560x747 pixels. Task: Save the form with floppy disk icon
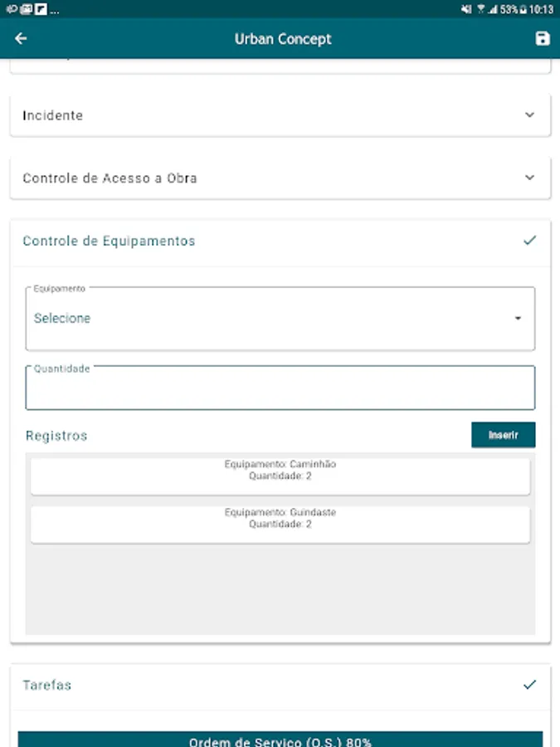coord(543,38)
